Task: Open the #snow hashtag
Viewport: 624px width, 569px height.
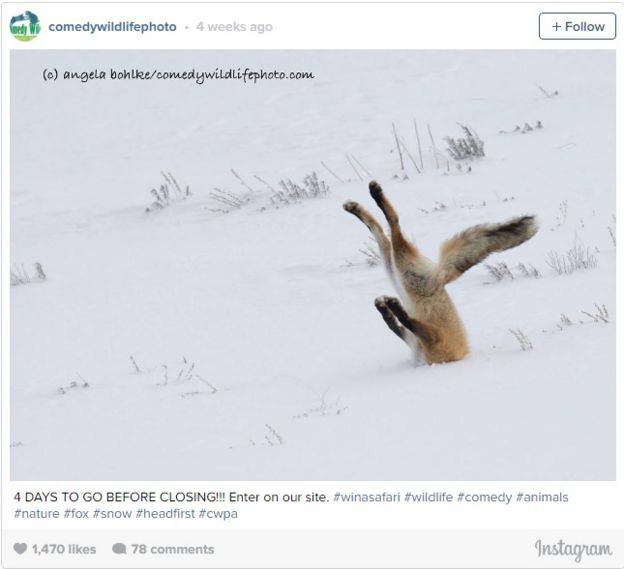Action: point(112,513)
